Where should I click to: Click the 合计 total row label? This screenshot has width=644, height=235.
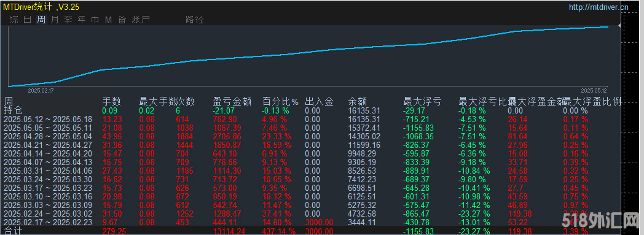pos(12,231)
